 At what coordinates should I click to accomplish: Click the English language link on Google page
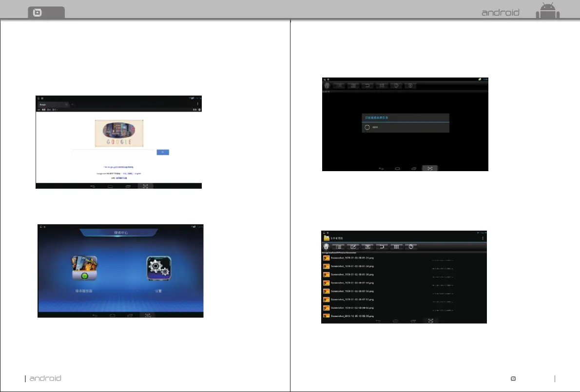[138, 173]
